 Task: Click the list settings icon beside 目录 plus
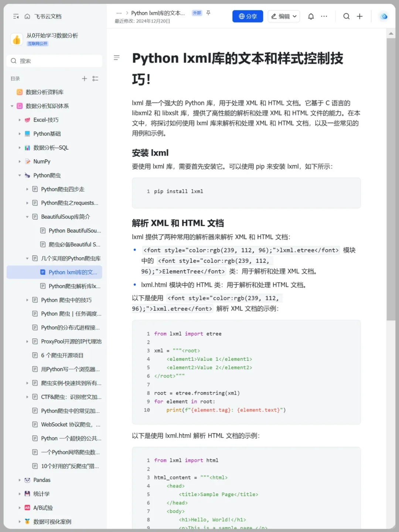coord(95,78)
